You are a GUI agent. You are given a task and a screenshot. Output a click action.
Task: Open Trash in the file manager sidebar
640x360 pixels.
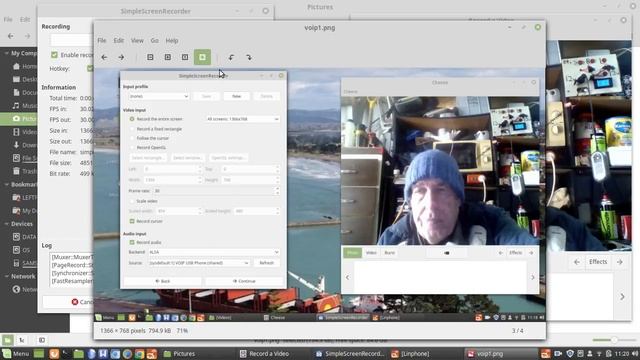click(x=24, y=171)
